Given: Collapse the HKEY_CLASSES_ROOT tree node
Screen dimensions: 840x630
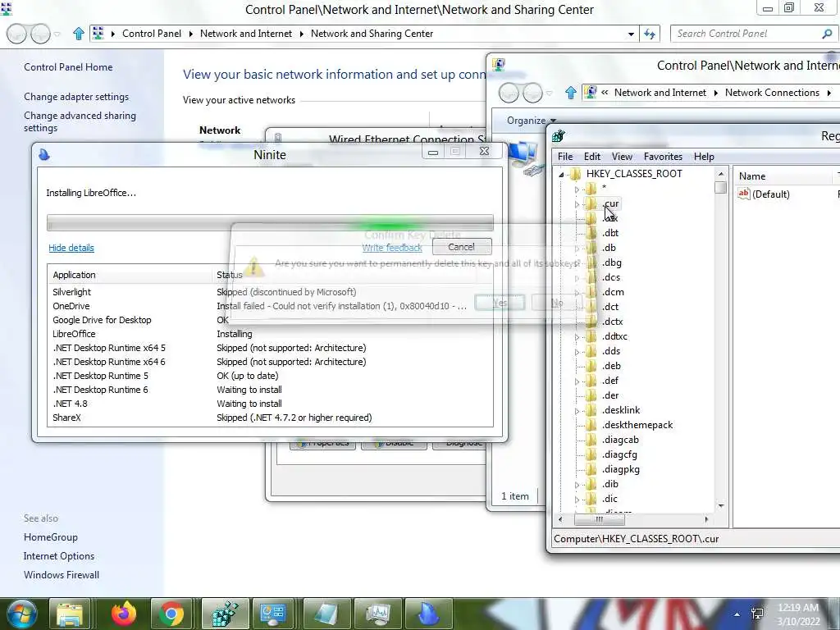Looking at the screenshot, I should coord(561,174).
